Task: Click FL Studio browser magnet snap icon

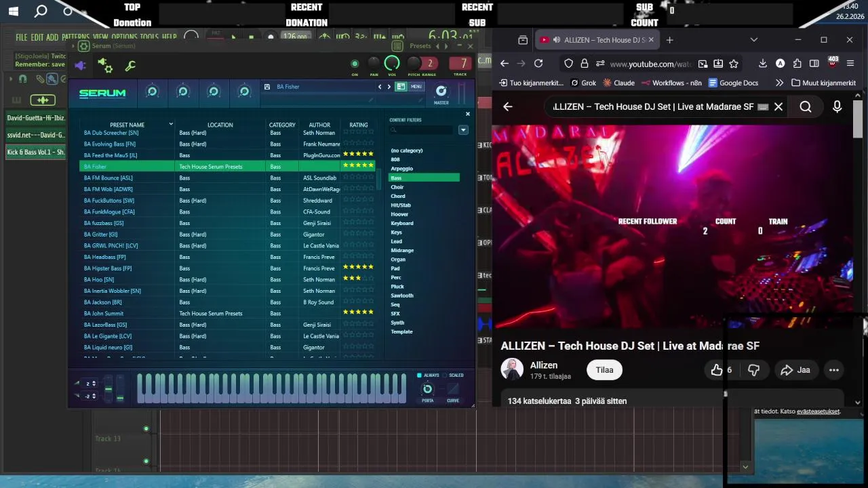Action: coord(22,79)
